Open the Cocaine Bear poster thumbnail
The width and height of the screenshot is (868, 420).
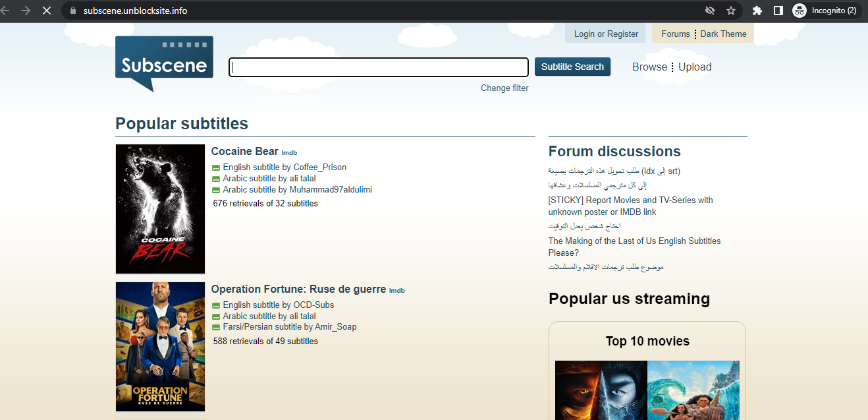click(x=160, y=208)
